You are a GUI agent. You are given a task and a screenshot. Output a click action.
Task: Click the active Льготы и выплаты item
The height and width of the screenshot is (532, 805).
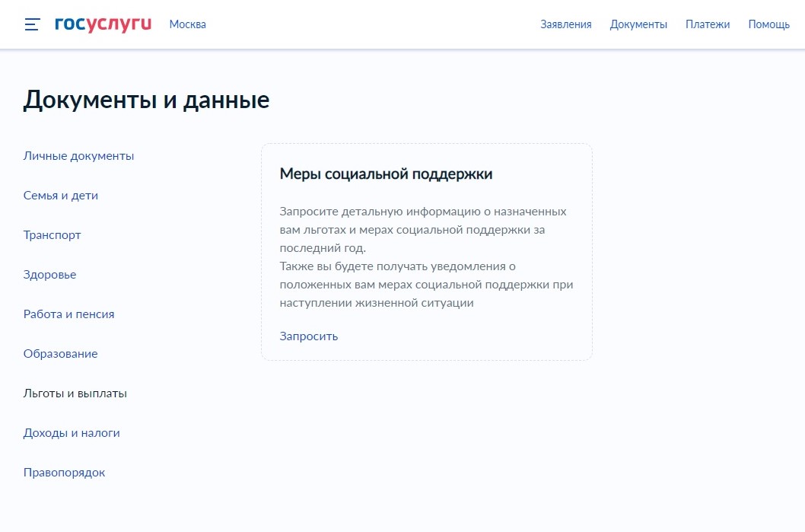75,393
